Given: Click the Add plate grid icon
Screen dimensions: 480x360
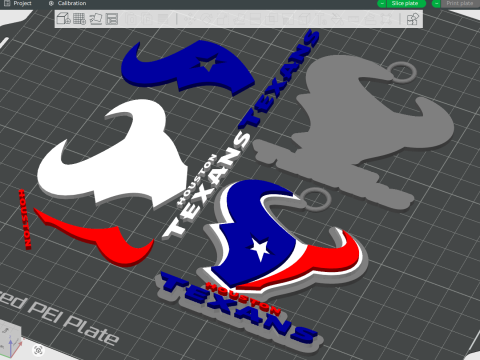Looking at the screenshot, I should point(79,19).
